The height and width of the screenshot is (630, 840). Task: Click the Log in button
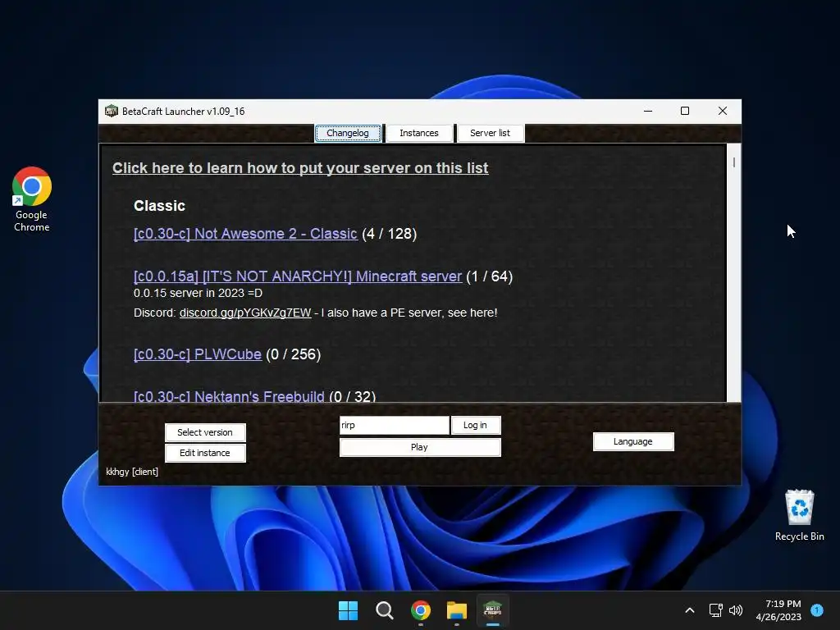[x=475, y=425]
